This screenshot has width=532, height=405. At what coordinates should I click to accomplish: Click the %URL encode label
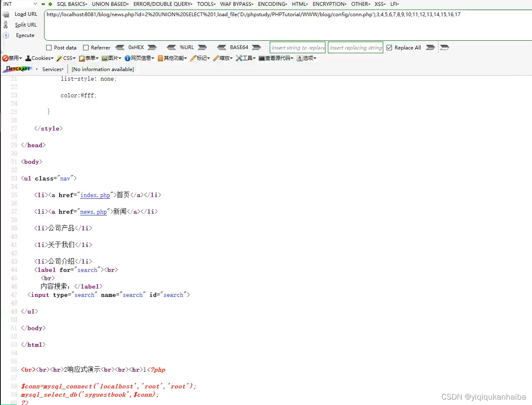pyautogui.click(x=187, y=47)
